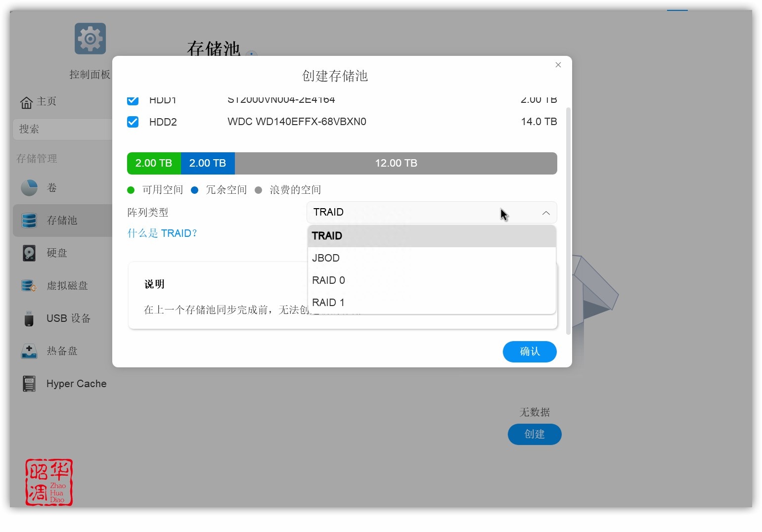
Task: Select the volume (卷) pie icon
Action: pyautogui.click(x=29, y=188)
